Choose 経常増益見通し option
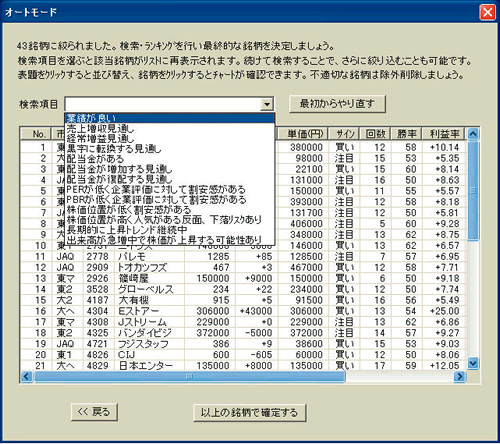 (x=169, y=138)
